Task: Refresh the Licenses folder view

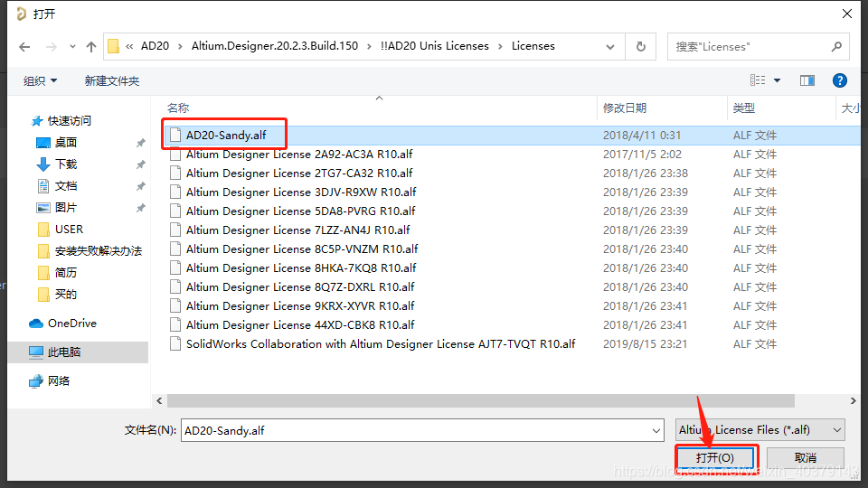Action: [640, 47]
